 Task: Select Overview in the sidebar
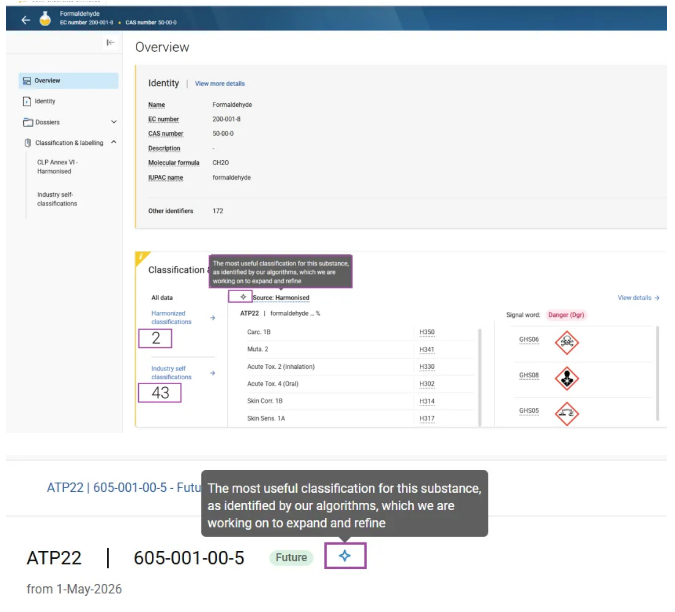[47, 81]
